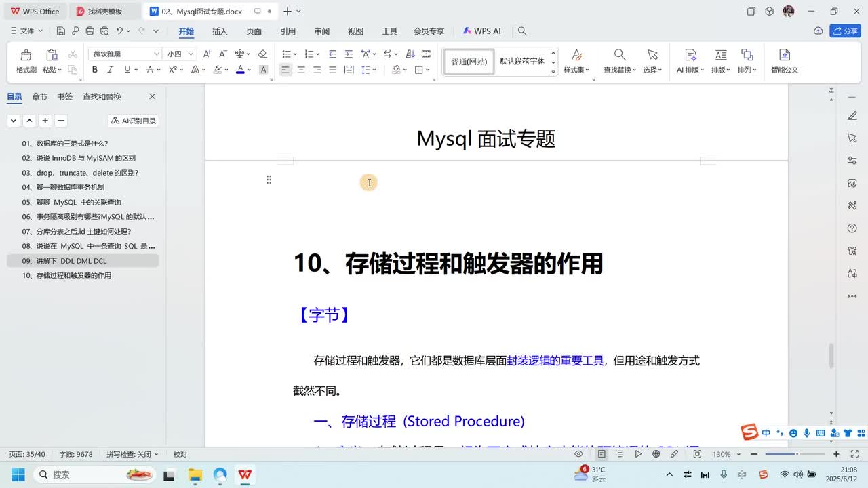Toggle character shading A button

coord(264,70)
